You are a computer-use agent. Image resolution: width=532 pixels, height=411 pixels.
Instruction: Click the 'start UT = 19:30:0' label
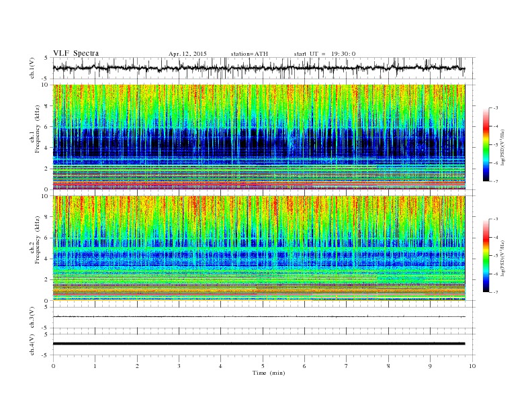324,54
